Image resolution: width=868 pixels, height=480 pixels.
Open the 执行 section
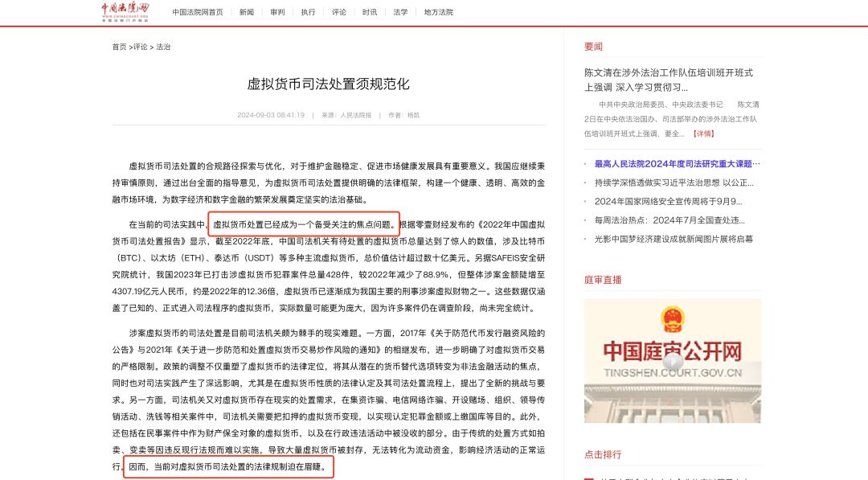tap(308, 12)
